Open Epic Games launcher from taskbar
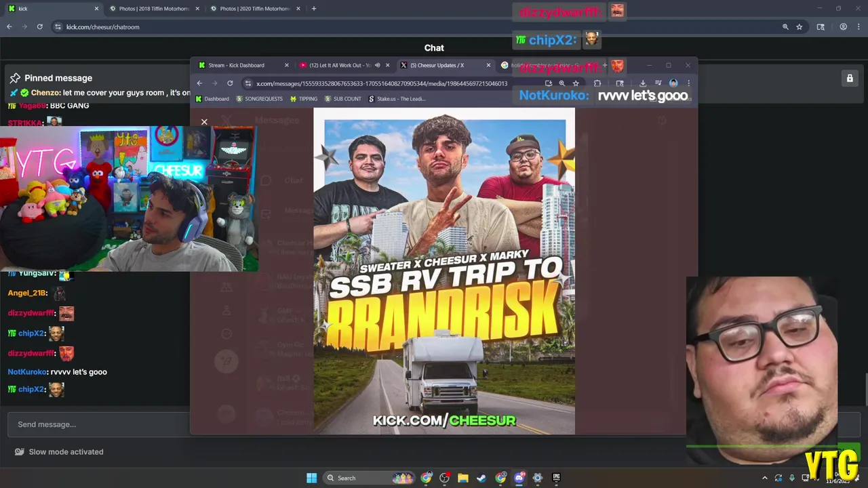This screenshot has width=868, height=488. click(556, 478)
